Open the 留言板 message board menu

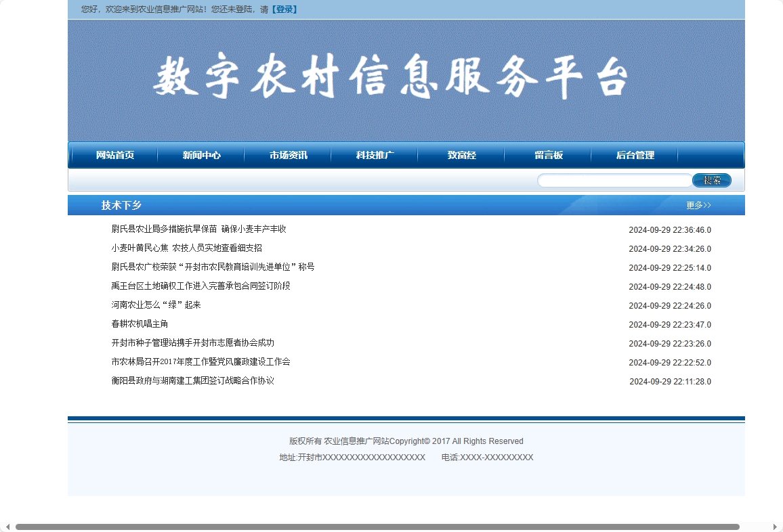point(548,155)
